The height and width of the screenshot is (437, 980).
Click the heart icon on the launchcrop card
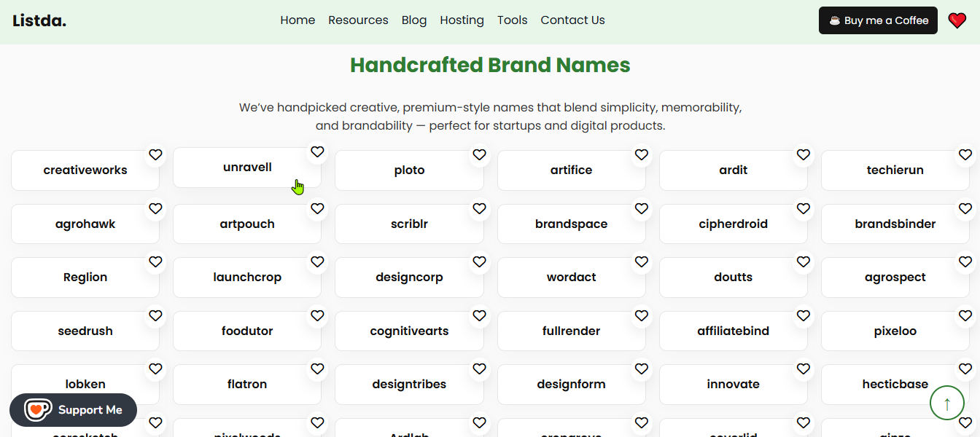coord(317,261)
